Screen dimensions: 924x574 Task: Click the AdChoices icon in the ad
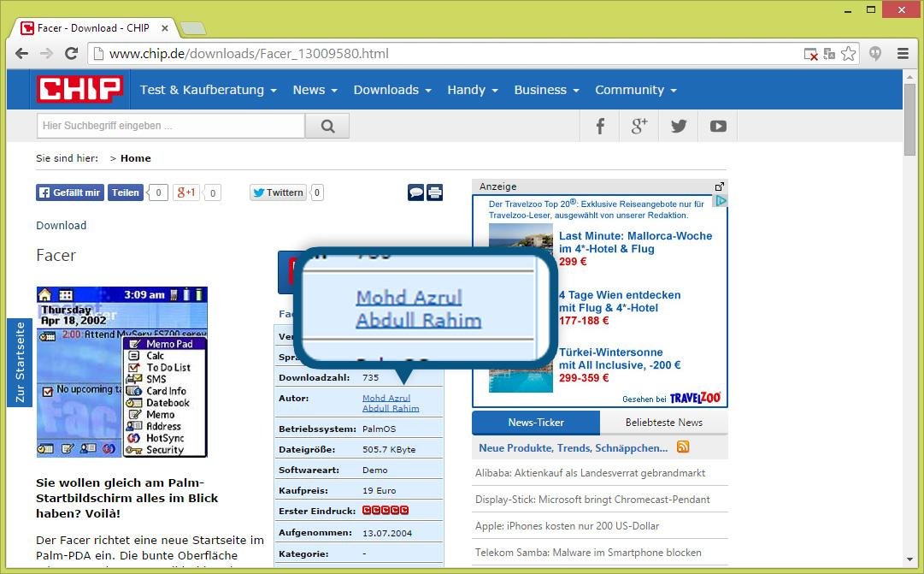click(720, 201)
